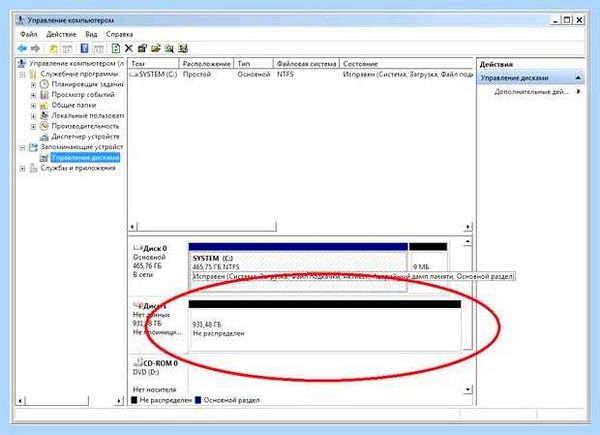Viewport: 600px width, 435px height.
Task: Click the Общие папки folder icon
Action: pyautogui.click(x=44, y=105)
